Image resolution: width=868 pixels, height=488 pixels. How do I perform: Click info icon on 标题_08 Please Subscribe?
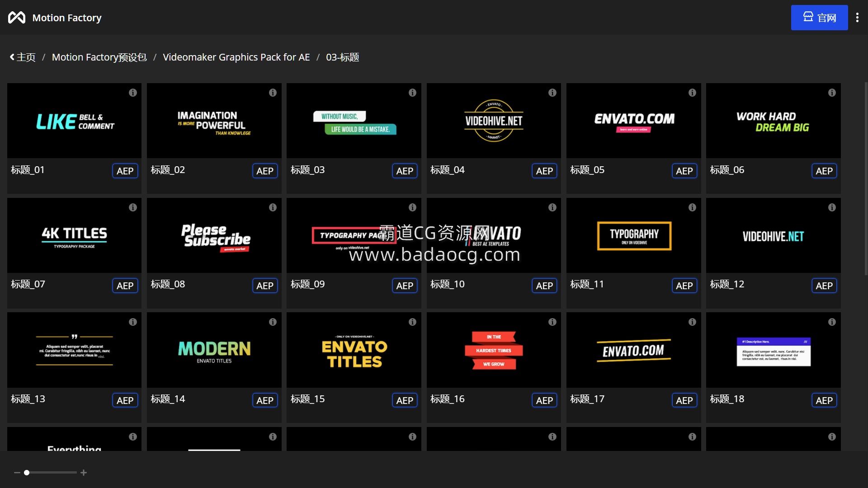(x=273, y=207)
